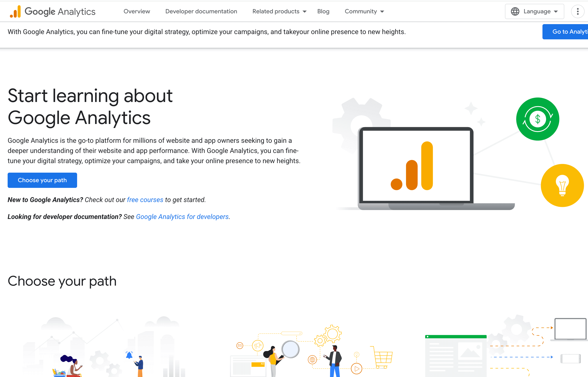Open the Blog nav link
Viewport: 588px width, 377px height.
[323, 11]
